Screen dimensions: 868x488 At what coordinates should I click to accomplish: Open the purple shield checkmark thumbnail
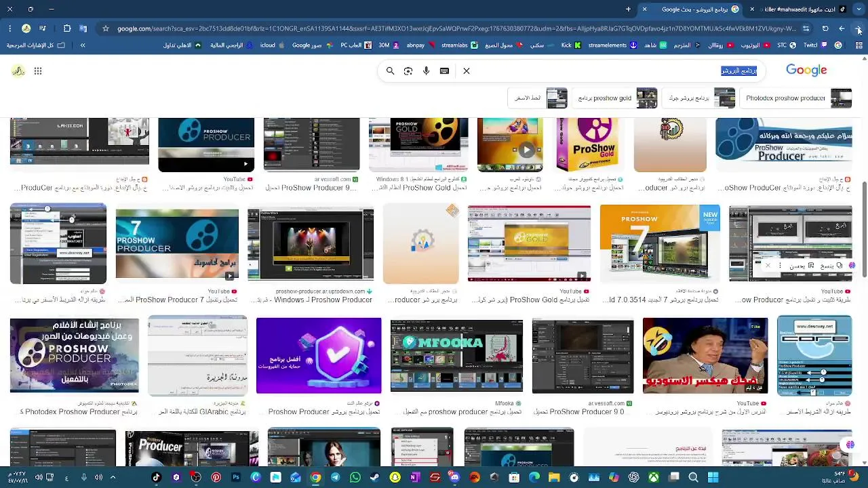point(319,355)
